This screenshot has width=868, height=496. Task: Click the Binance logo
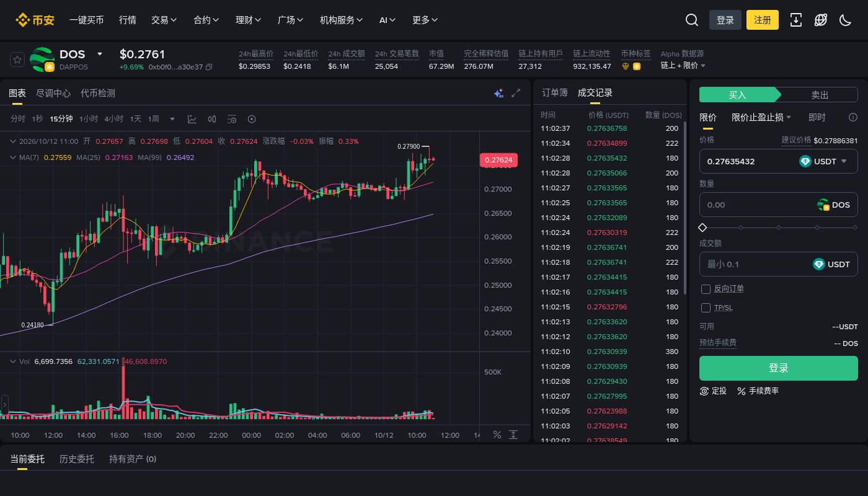[35, 20]
